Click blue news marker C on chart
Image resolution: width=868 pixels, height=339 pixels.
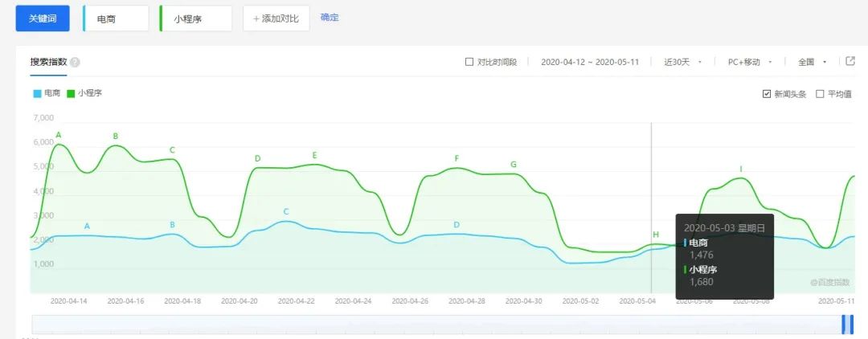[286, 212]
